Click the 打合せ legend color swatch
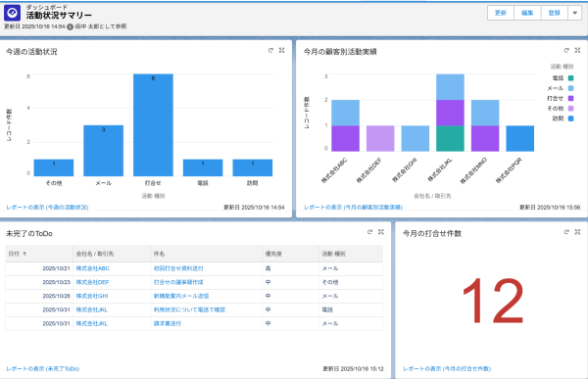 570,98
